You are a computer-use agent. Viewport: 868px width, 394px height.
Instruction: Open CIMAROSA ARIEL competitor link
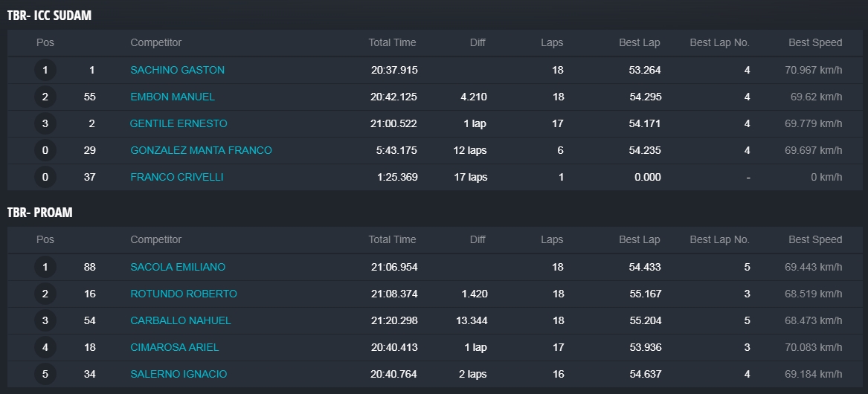click(174, 347)
